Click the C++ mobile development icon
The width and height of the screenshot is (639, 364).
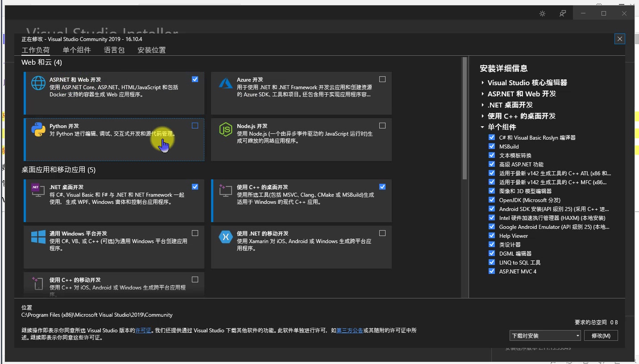point(37,283)
